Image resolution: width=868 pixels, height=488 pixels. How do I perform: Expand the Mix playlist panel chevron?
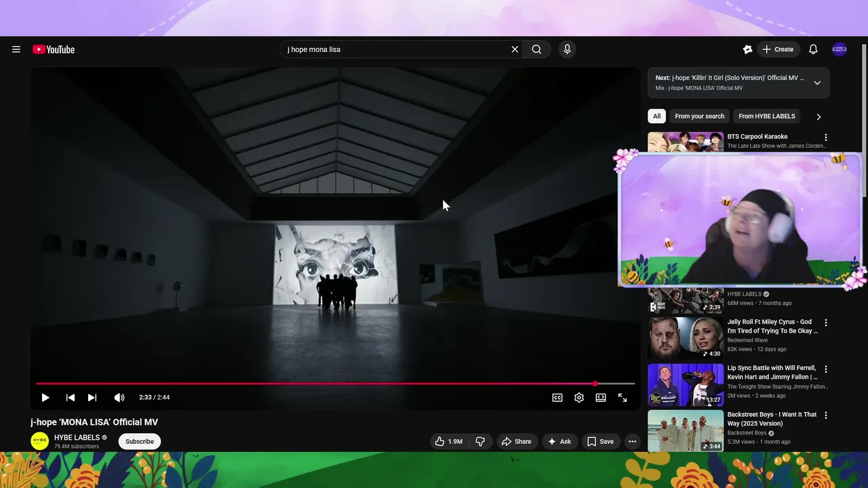817,83
